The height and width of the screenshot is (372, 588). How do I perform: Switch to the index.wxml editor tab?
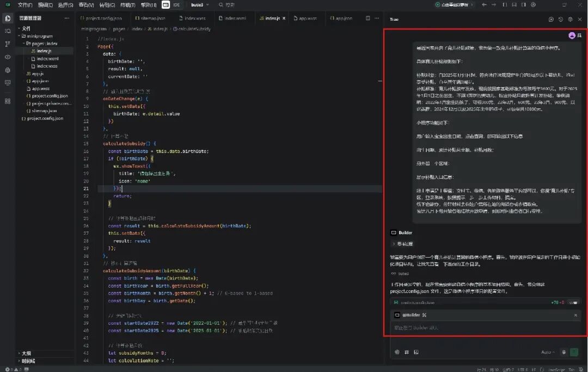click(x=232, y=18)
